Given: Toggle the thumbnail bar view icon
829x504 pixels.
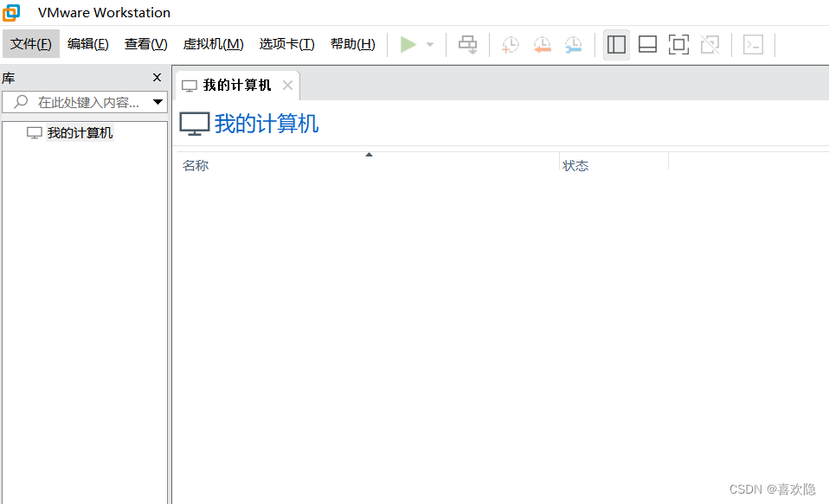Looking at the screenshot, I should pos(647,44).
